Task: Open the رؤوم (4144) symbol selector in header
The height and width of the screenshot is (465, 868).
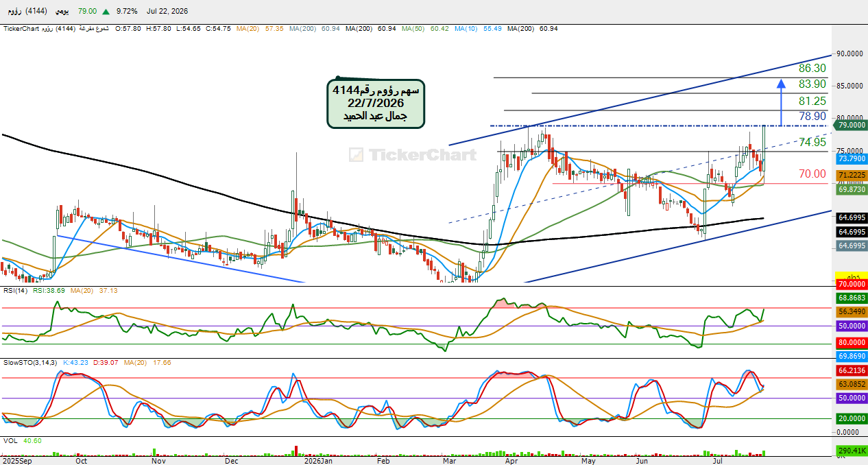Action: pyautogui.click(x=25, y=12)
